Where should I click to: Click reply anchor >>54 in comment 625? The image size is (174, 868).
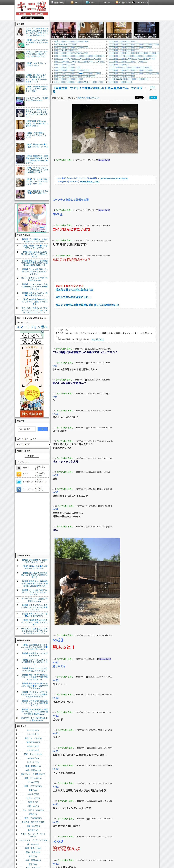pos(55,509)
